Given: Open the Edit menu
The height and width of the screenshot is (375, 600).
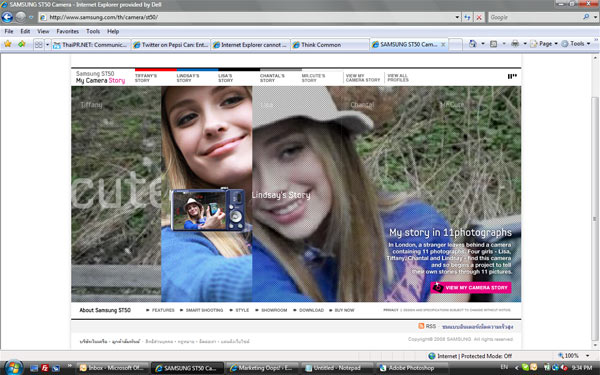Looking at the screenshot, I should point(25,31).
